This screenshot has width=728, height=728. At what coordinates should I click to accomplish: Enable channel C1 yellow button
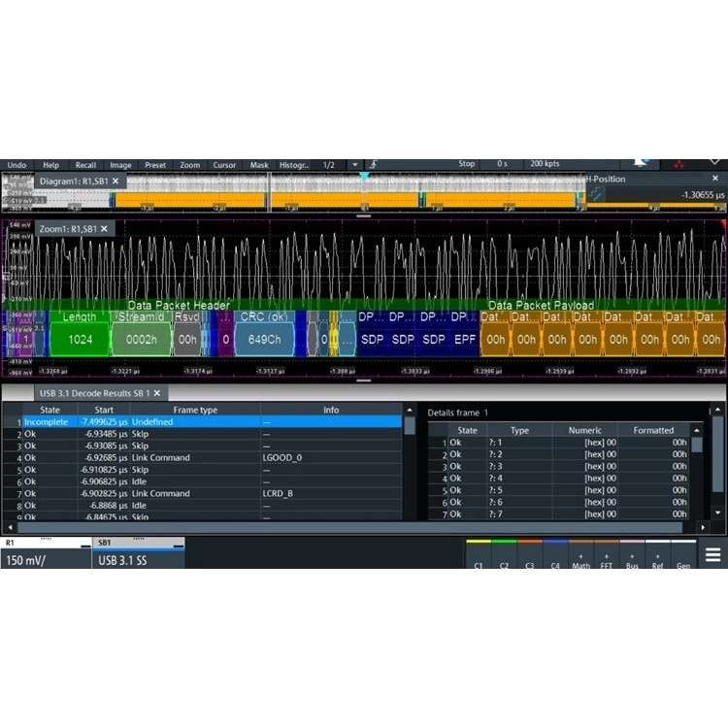(x=479, y=554)
